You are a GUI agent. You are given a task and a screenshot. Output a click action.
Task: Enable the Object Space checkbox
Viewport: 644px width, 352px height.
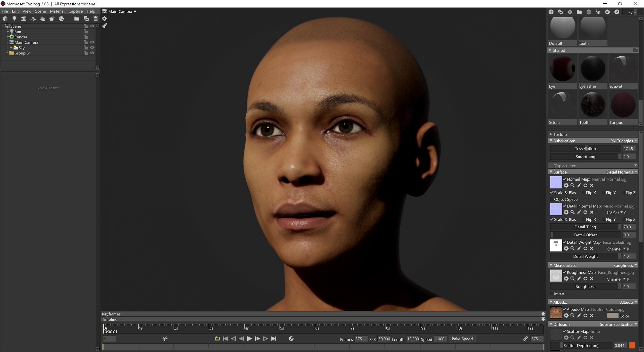pos(552,199)
